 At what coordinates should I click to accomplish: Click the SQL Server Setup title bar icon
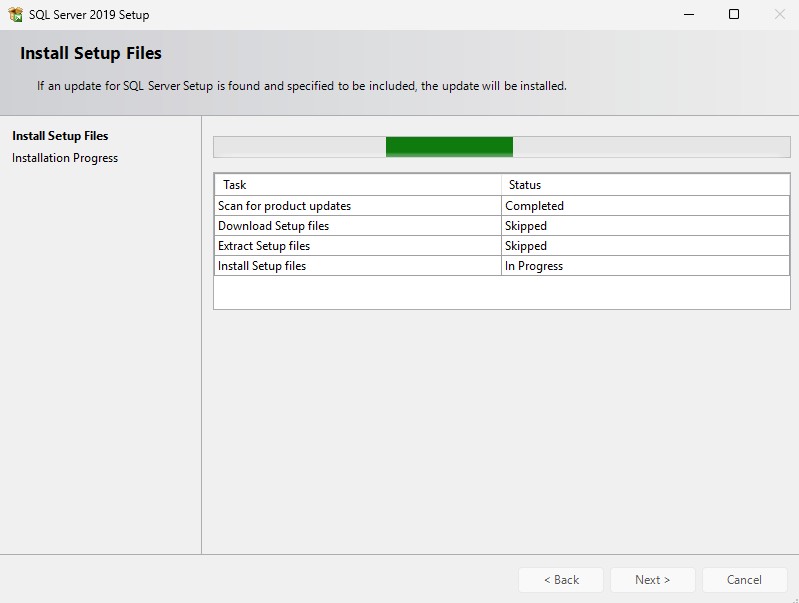click(x=15, y=15)
